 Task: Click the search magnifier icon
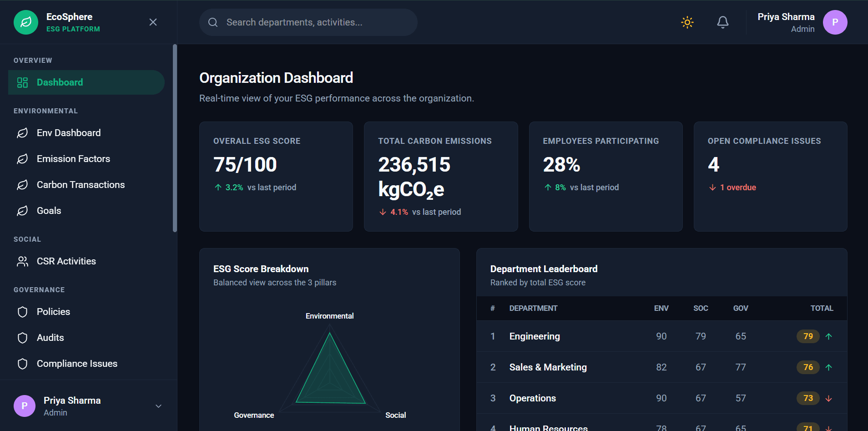(213, 22)
